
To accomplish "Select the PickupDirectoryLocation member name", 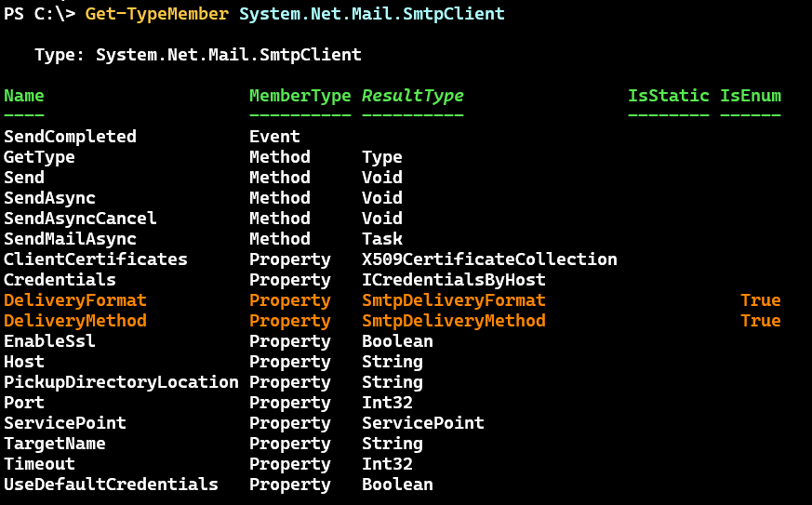I will coord(121,382).
